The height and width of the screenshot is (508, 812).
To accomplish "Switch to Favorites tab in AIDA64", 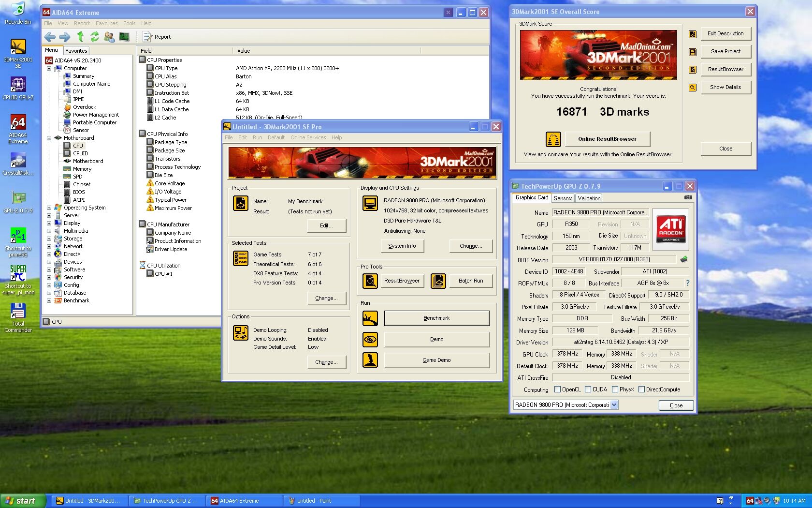I will [x=76, y=50].
